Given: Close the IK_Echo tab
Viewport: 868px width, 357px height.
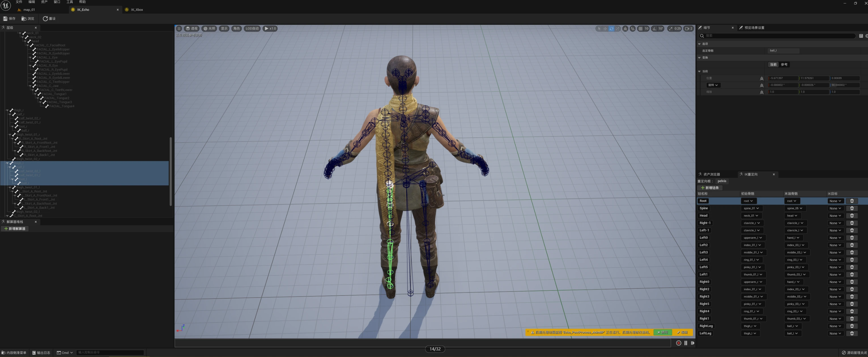Looking at the screenshot, I should 118,10.
